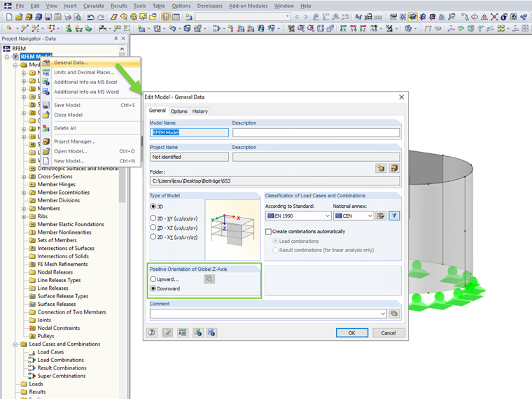The height and width of the screenshot is (399, 532).
Task: Switch to the Options tab
Action: coord(178,111)
